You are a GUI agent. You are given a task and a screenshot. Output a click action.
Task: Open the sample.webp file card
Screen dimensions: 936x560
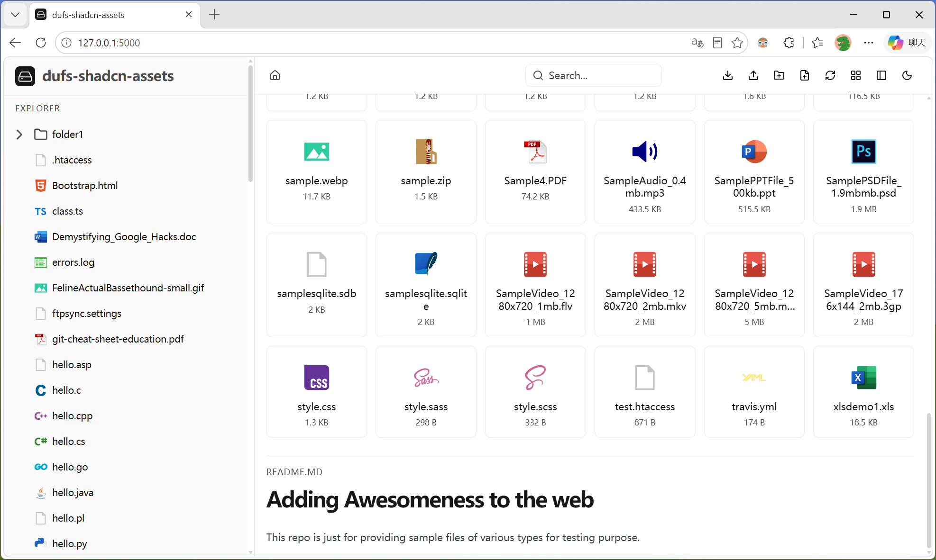317,172
